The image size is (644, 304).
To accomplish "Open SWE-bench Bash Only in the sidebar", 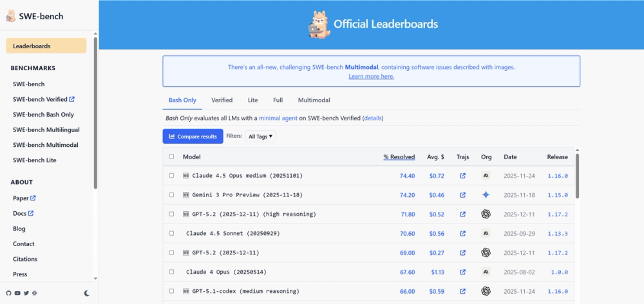I will tap(43, 115).
